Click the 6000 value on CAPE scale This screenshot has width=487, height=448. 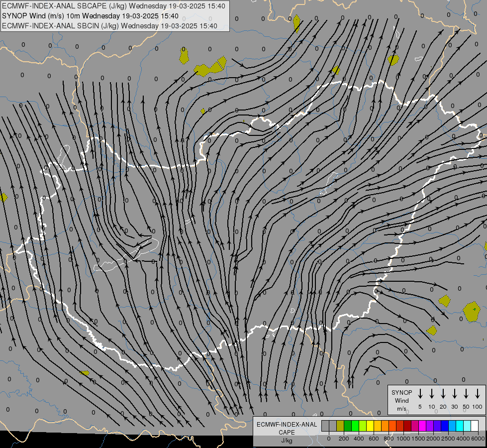(x=478, y=439)
